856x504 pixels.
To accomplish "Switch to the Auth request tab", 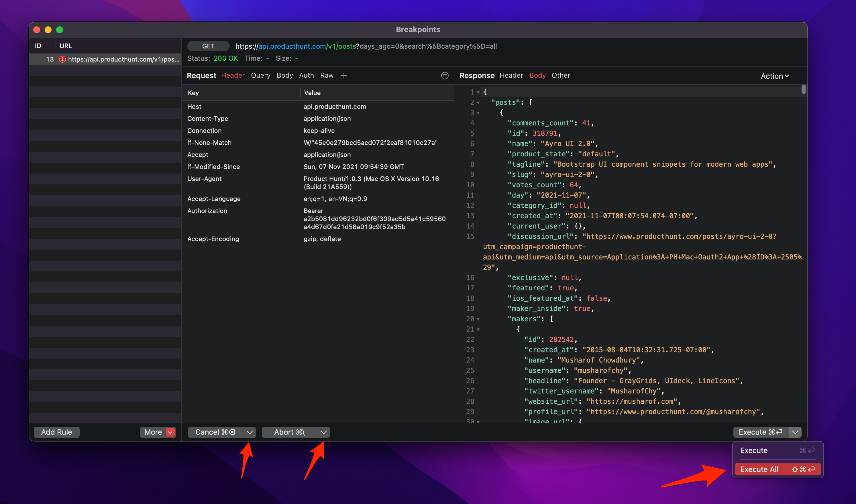I will (x=306, y=75).
